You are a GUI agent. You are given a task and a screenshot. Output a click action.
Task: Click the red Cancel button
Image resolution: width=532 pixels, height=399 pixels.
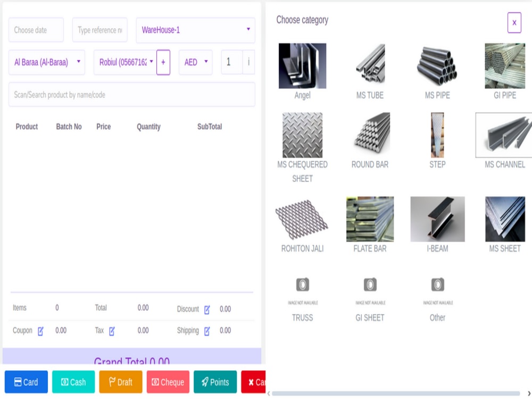[253, 382]
